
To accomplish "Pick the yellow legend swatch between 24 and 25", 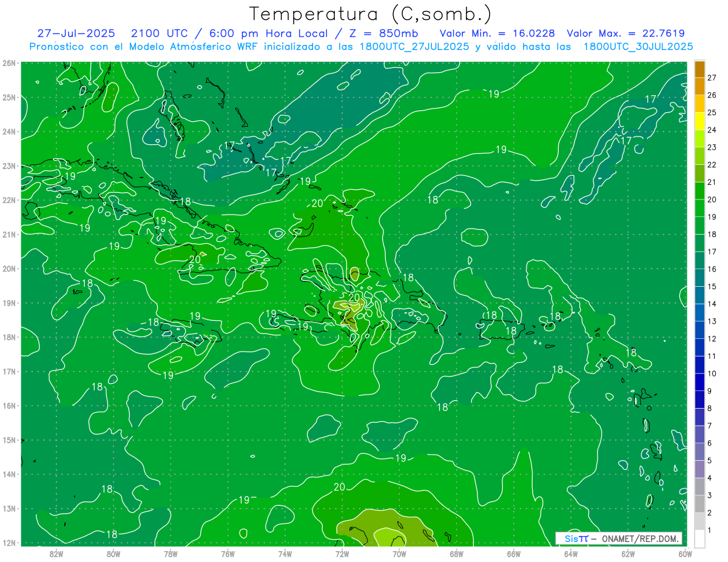I will (x=699, y=121).
